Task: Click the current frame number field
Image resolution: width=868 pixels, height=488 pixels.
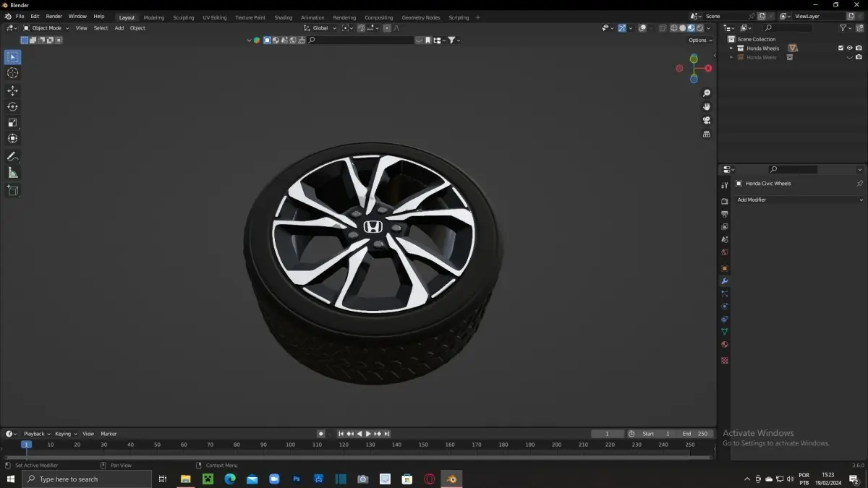Action: click(608, 434)
